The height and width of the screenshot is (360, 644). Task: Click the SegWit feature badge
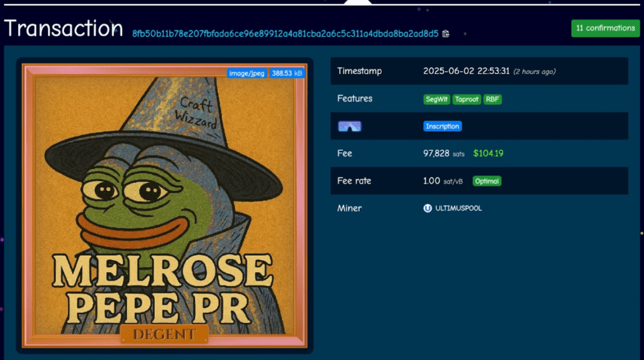(436, 99)
